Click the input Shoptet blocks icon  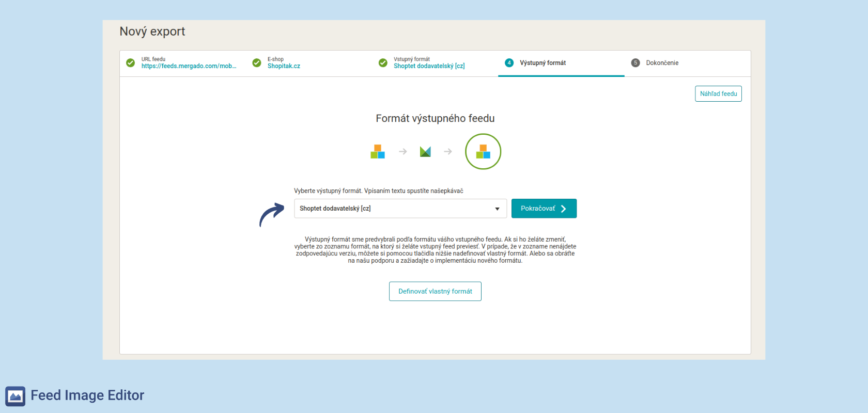click(378, 151)
